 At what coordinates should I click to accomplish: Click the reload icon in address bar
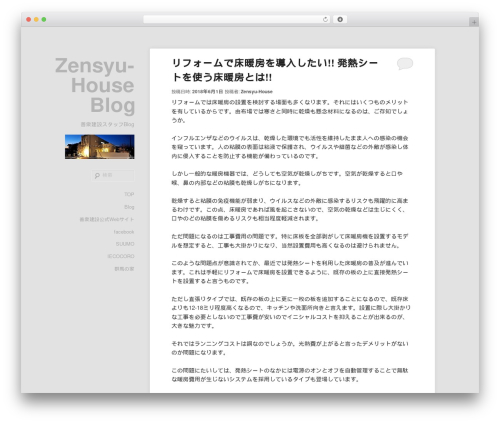click(x=325, y=20)
